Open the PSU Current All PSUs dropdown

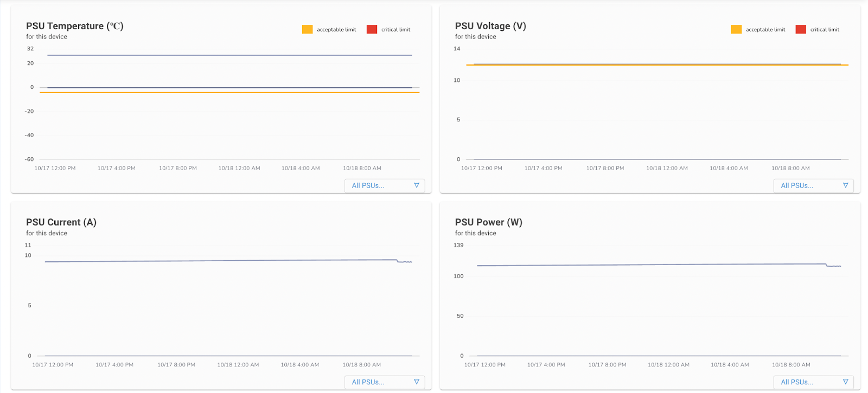point(385,382)
